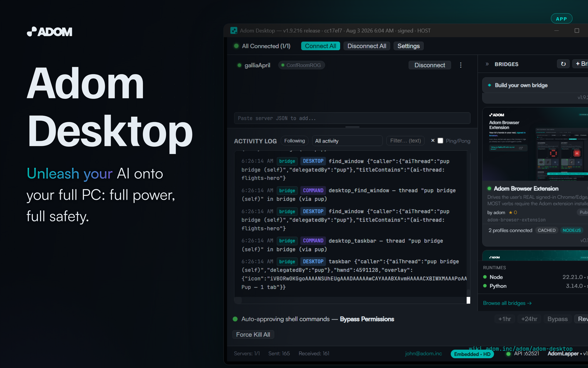
Task: Click the john@adom.inc account link
Action: [x=423, y=354]
